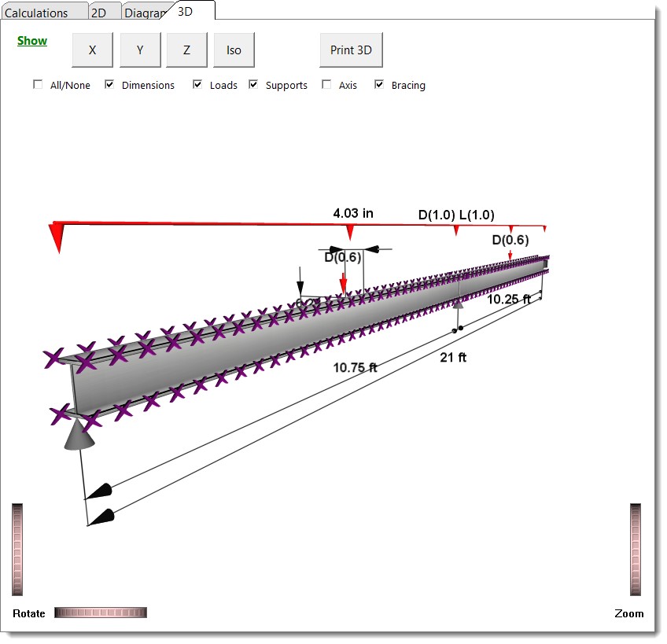Enable the Axis checkbox
667x644 pixels.
click(326, 84)
